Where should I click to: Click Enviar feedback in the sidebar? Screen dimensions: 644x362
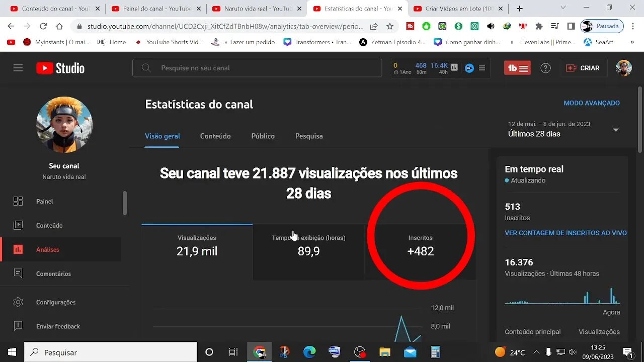tap(60, 326)
